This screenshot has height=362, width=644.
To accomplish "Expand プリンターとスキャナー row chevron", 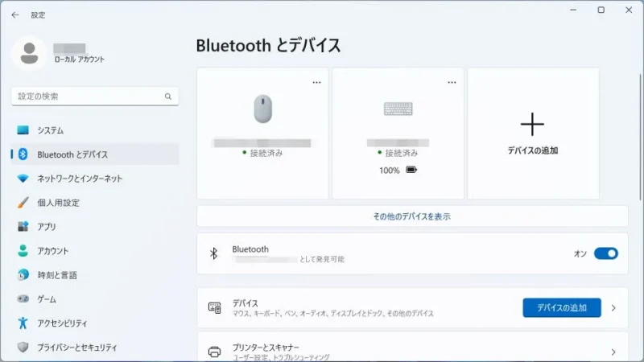I will coord(613,352).
